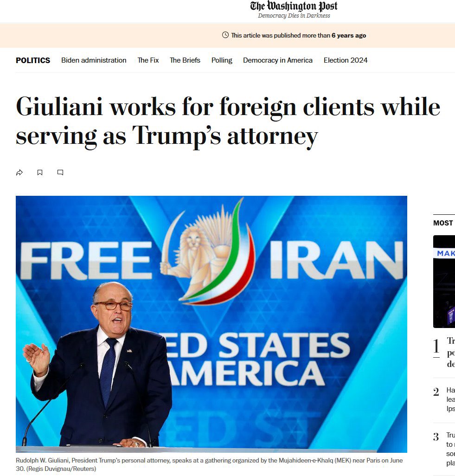The image size is (455, 476).
Task: Click the published 6 years ago notice
Action: (x=298, y=35)
